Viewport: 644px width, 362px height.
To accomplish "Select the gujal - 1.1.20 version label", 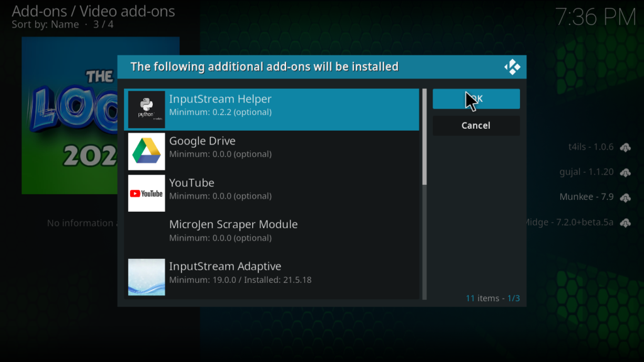I will (x=586, y=172).
